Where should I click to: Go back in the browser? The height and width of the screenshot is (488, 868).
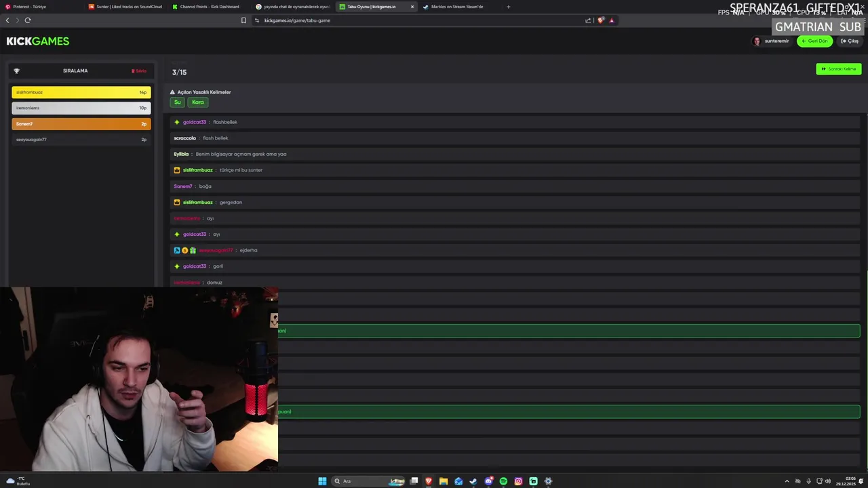click(x=7, y=20)
